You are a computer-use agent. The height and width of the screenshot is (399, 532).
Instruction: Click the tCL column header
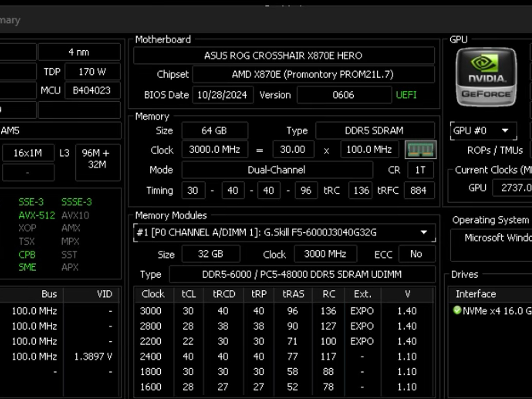click(x=189, y=294)
